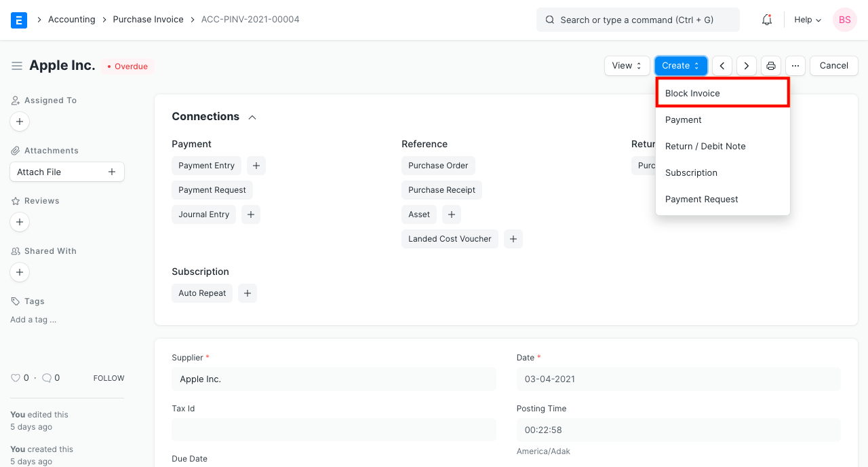Click FOLLOW to follow this document
This screenshot has height=467, width=868.
[x=108, y=378]
